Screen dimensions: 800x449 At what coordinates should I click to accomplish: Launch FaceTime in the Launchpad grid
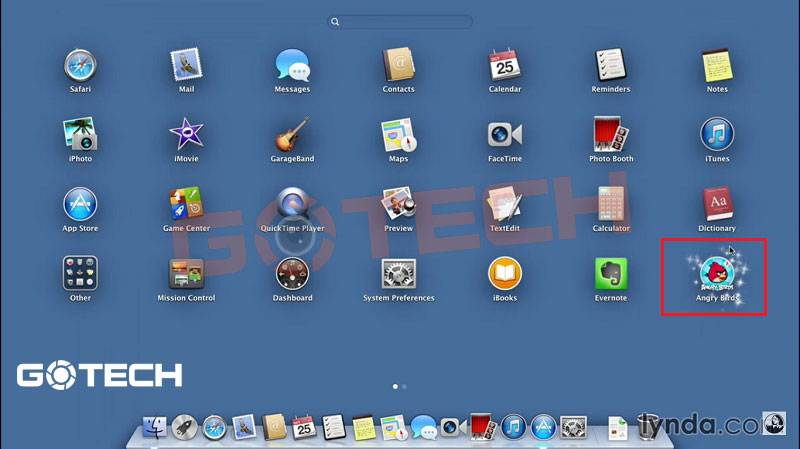click(505, 135)
